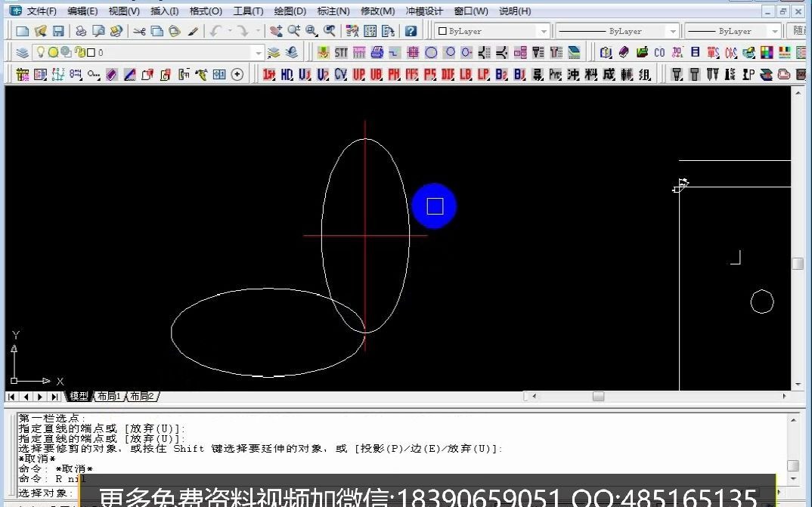
Task: Click the CV icon in the stamping toolbar
Action: coord(340,74)
